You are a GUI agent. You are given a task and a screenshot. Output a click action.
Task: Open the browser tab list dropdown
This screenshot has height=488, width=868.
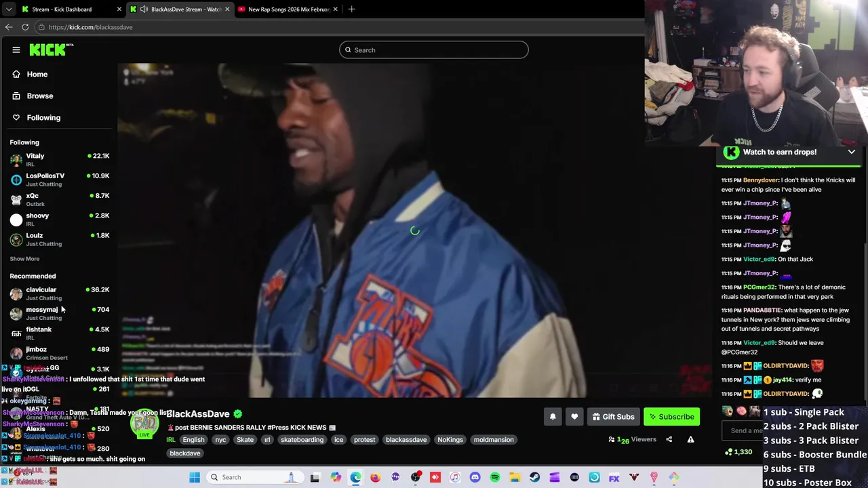8,9
